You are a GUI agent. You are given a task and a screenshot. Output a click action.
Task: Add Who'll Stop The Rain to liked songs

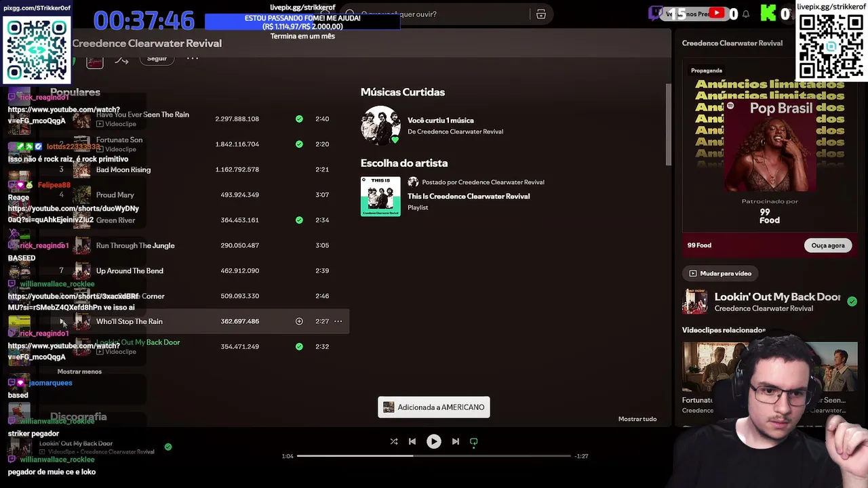click(299, 321)
